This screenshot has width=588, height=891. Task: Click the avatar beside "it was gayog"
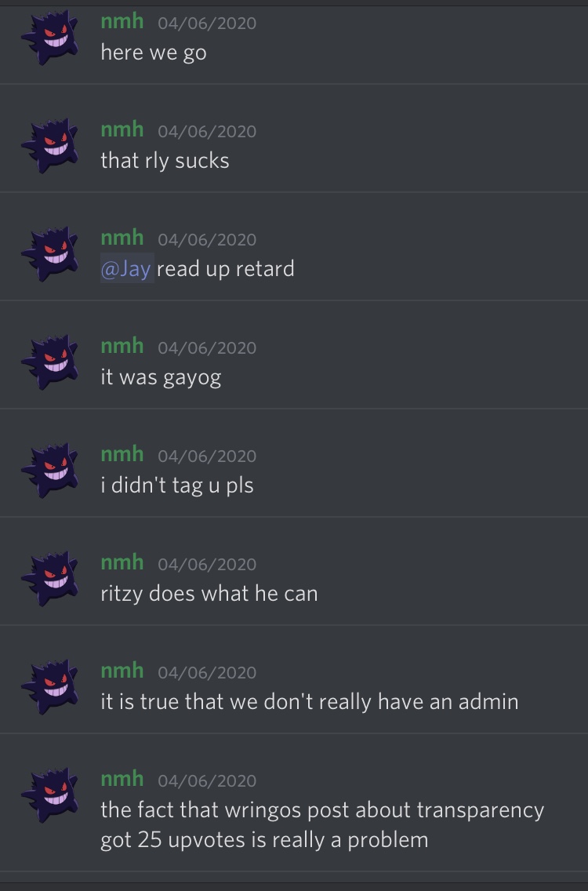pos(50,362)
